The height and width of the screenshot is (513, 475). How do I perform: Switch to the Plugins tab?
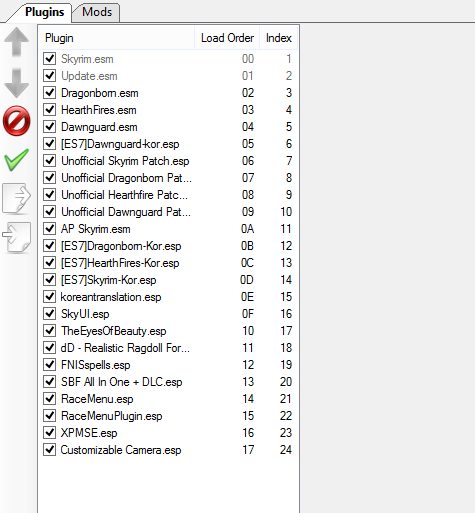pyautogui.click(x=44, y=12)
